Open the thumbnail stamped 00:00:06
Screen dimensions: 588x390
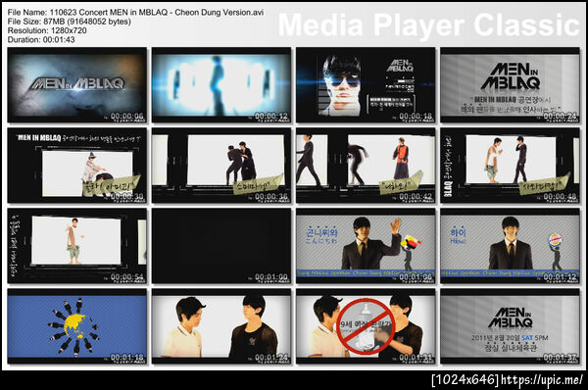click(x=76, y=85)
